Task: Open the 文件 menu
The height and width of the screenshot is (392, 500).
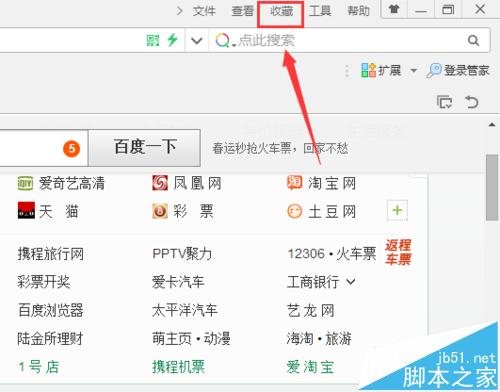Action: click(204, 11)
